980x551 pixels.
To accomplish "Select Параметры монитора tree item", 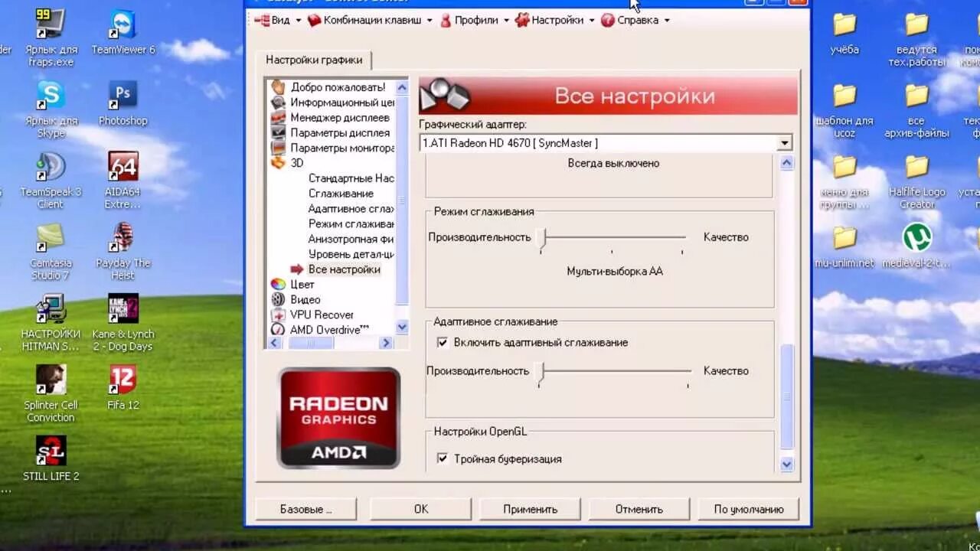I will (x=342, y=148).
